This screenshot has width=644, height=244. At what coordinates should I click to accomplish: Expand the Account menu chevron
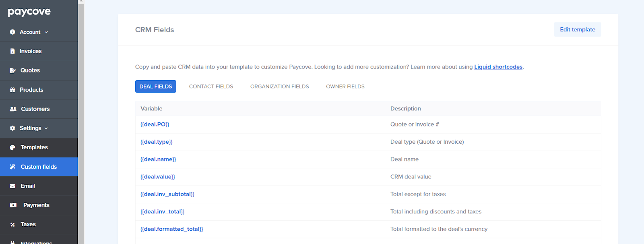[x=46, y=32]
